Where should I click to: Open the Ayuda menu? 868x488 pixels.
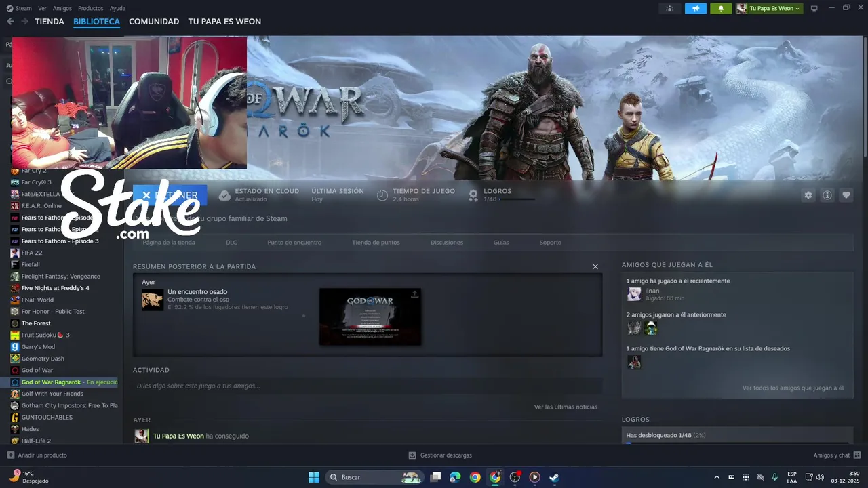click(x=117, y=8)
